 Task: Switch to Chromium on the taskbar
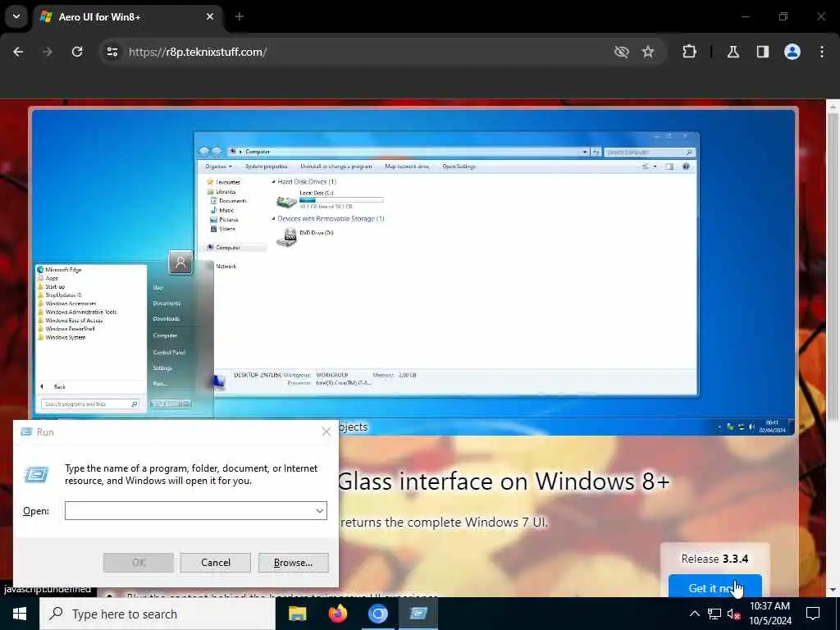(x=377, y=614)
